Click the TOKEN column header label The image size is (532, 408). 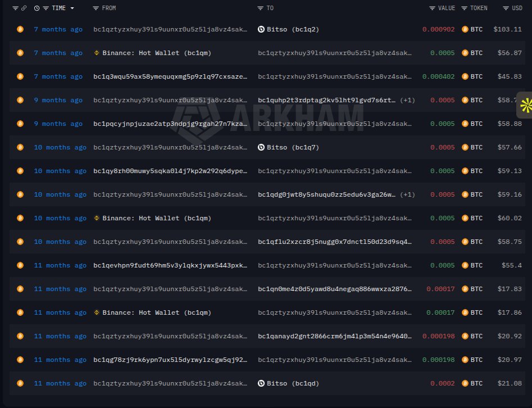(x=479, y=8)
